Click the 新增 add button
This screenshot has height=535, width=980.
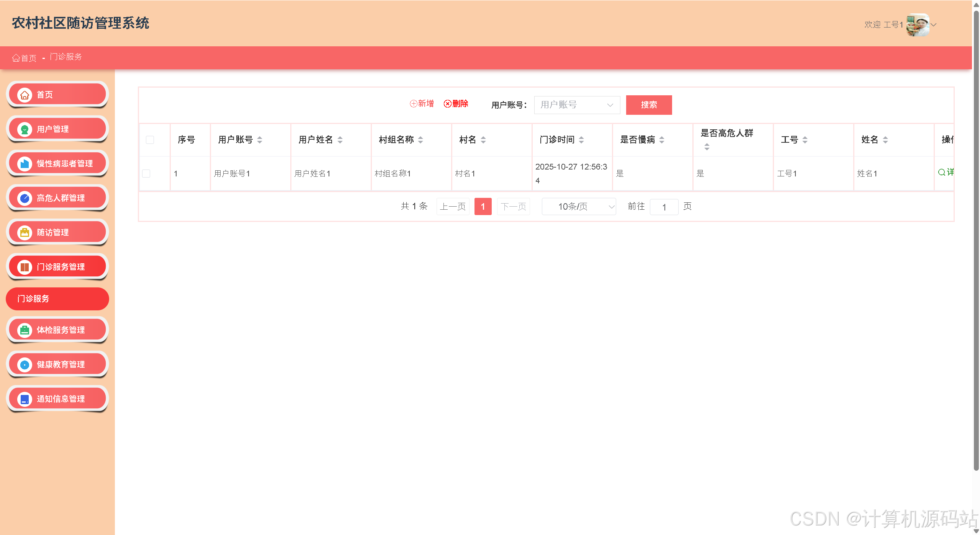pos(422,104)
